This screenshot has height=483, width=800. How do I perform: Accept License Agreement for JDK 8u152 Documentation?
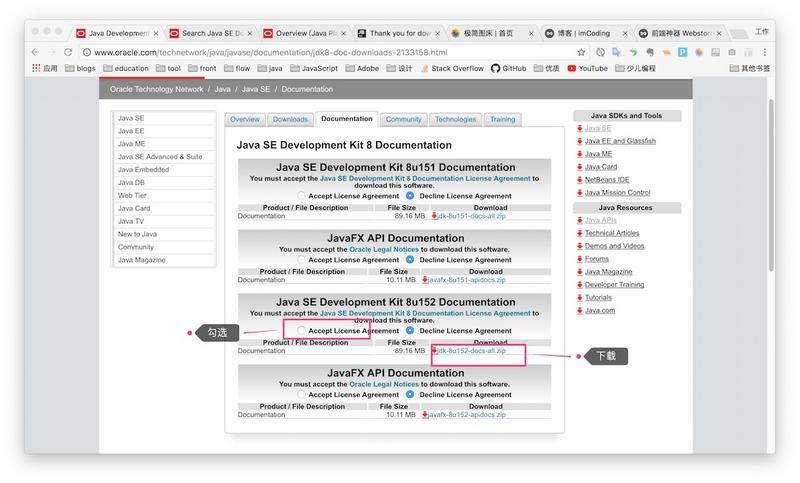(x=301, y=331)
